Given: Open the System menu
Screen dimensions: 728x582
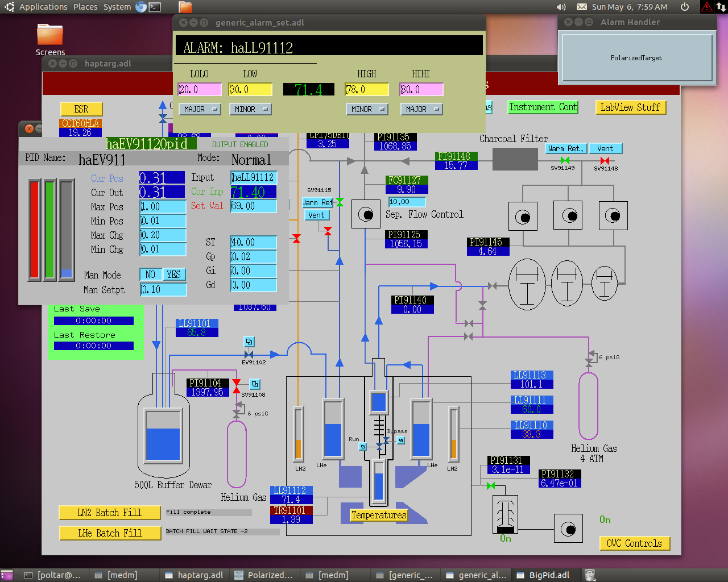Looking at the screenshot, I should click(117, 7).
